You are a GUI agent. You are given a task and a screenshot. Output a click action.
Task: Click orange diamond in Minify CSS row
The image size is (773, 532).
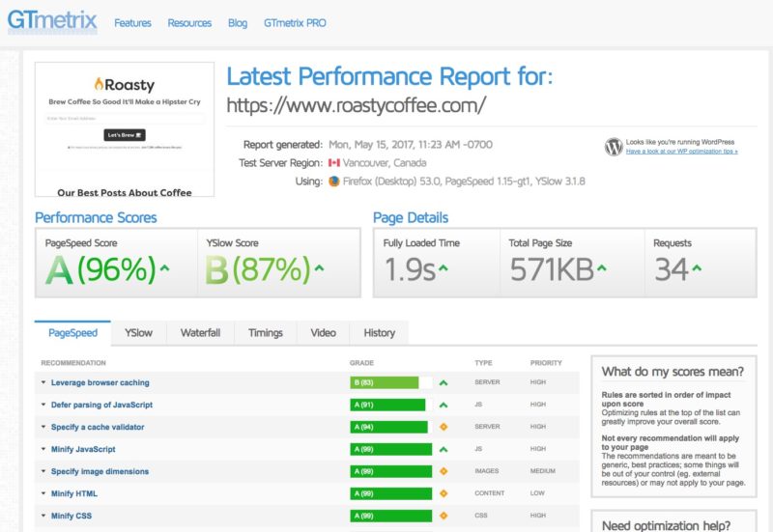pyautogui.click(x=444, y=516)
